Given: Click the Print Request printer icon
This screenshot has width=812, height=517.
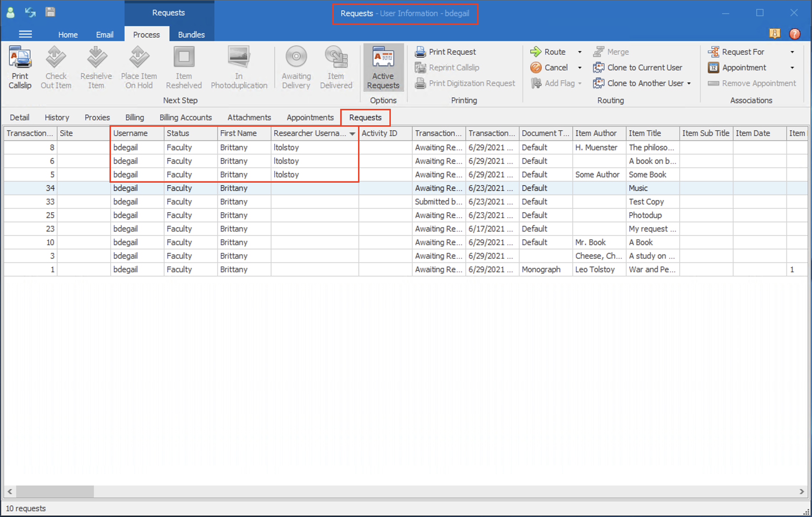Looking at the screenshot, I should pos(420,52).
